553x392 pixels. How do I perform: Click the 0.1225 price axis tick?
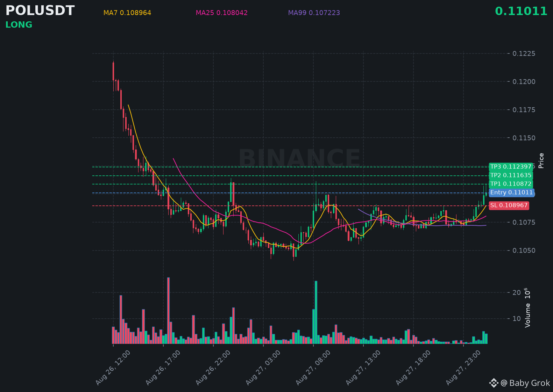point(524,53)
